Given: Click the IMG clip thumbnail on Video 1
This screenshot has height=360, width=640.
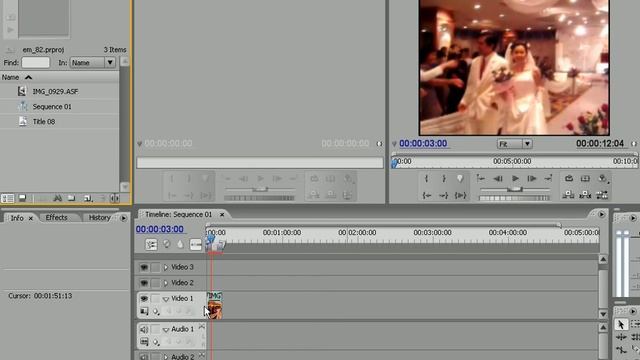Looking at the screenshot, I should coord(215,309).
